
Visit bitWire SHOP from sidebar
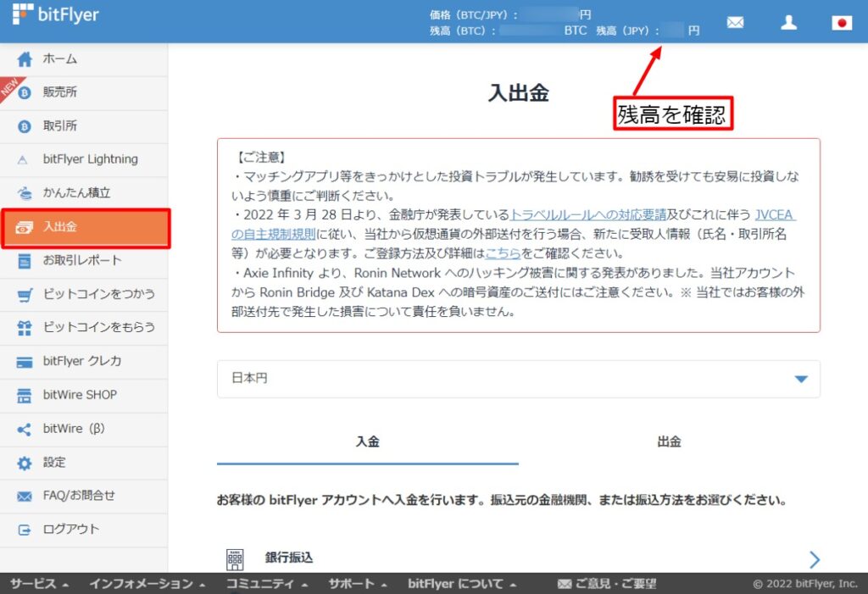tap(84, 396)
